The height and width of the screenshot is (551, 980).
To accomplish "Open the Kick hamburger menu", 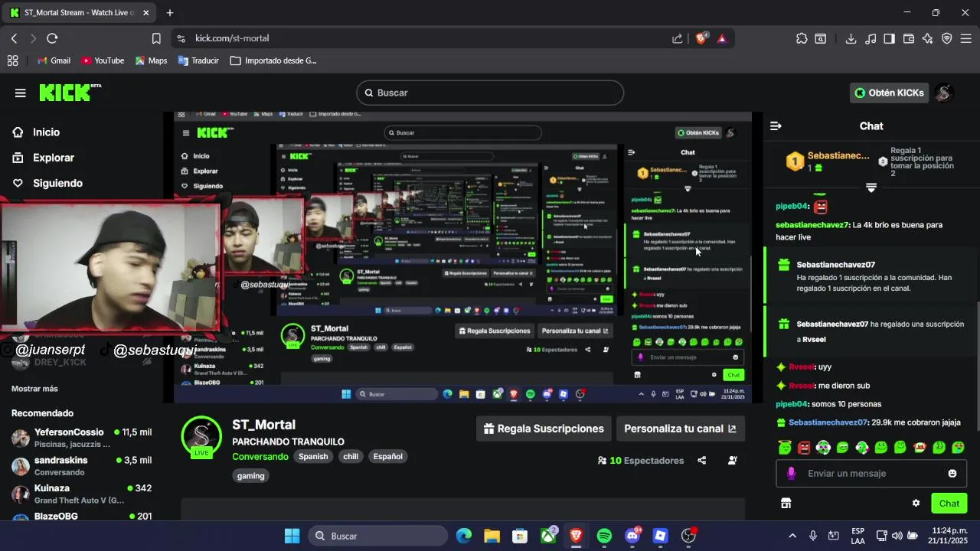I will coord(21,93).
